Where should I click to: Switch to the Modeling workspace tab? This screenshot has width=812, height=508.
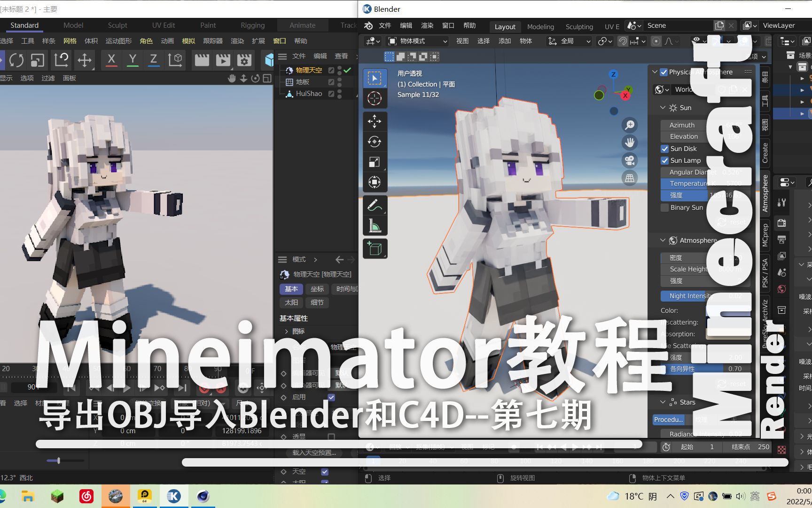pyautogui.click(x=540, y=27)
